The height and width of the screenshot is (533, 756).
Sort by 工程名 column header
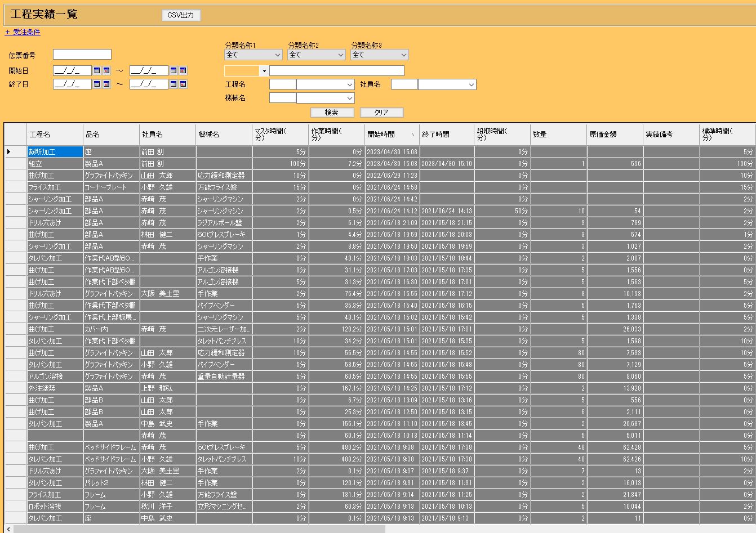tap(55, 135)
